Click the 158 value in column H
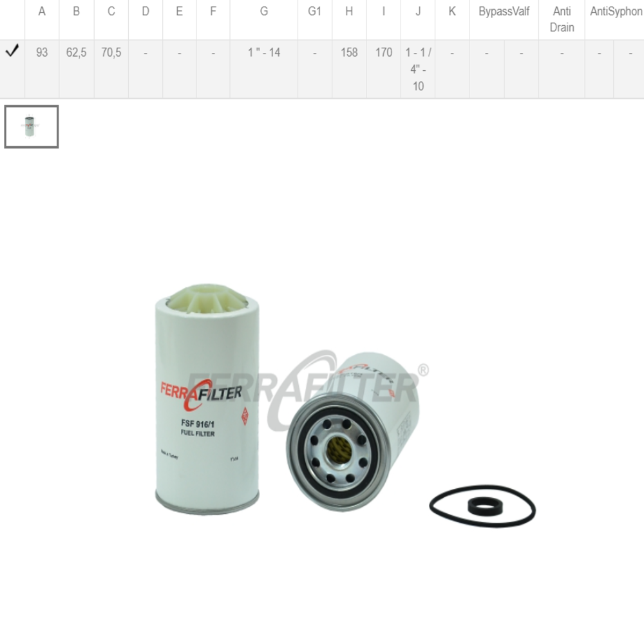 [349, 53]
